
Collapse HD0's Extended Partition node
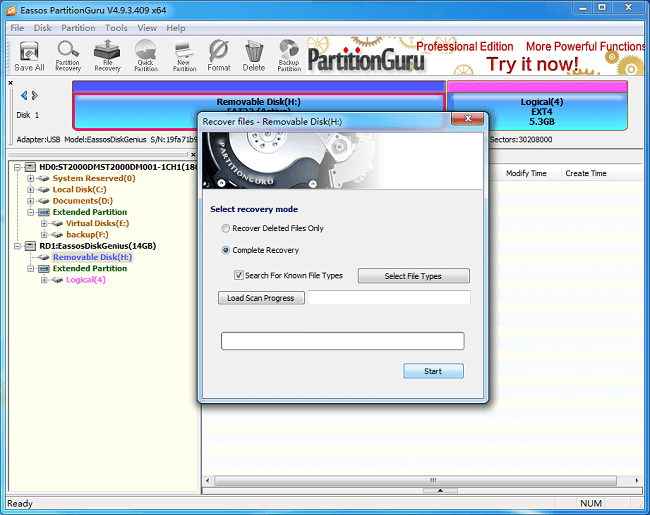tap(31, 212)
